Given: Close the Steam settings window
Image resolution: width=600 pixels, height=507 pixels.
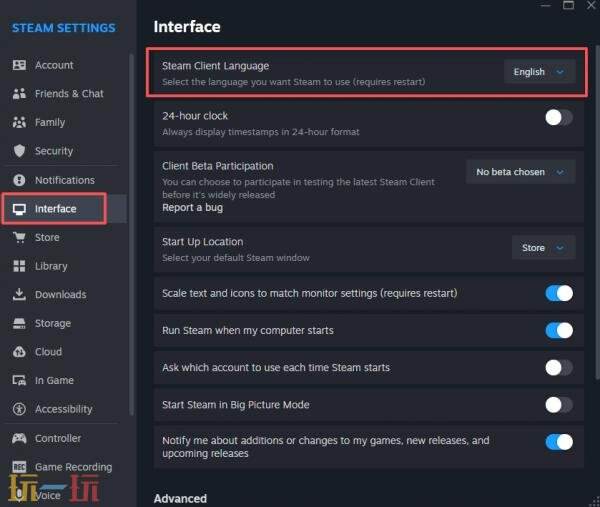Looking at the screenshot, I should coord(591,5).
